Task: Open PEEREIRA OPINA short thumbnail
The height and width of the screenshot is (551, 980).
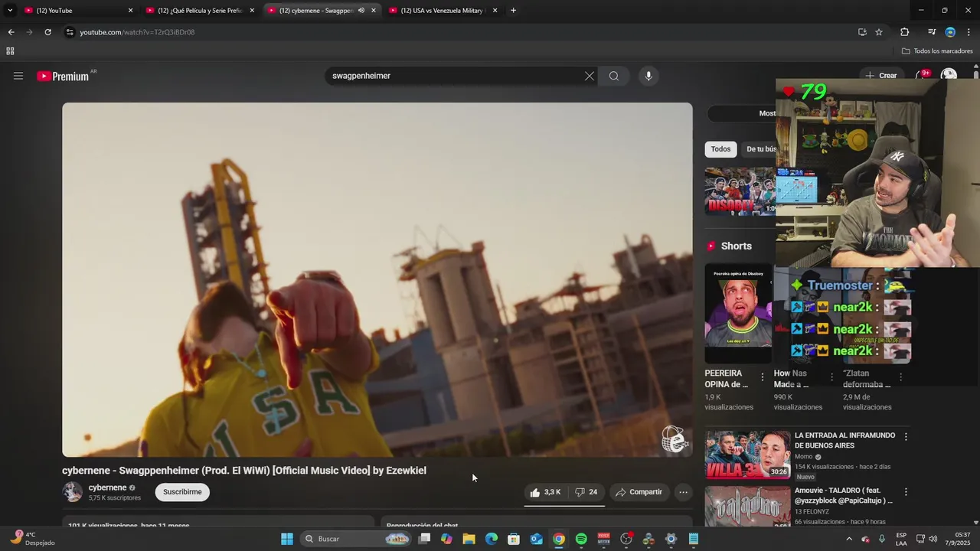Action: tap(738, 314)
